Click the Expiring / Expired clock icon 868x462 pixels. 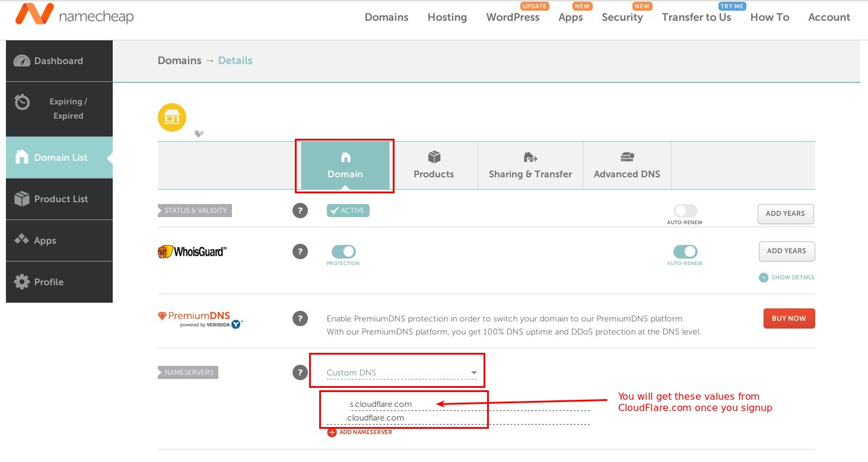pyautogui.click(x=23, y=101)
